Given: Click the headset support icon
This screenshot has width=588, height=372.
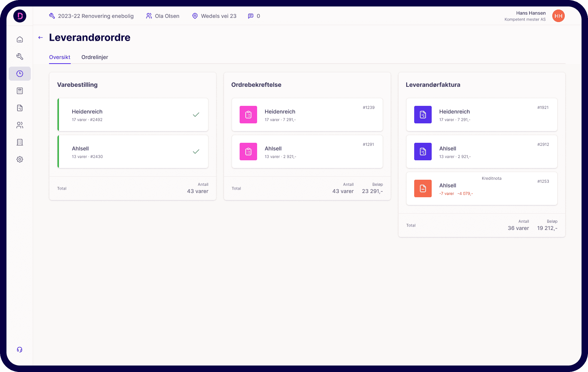Looking at the screenshot, I should click(20, 350).
